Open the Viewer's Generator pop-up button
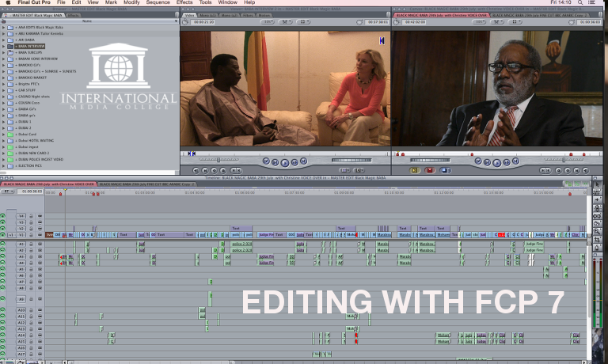 point(359,170)
